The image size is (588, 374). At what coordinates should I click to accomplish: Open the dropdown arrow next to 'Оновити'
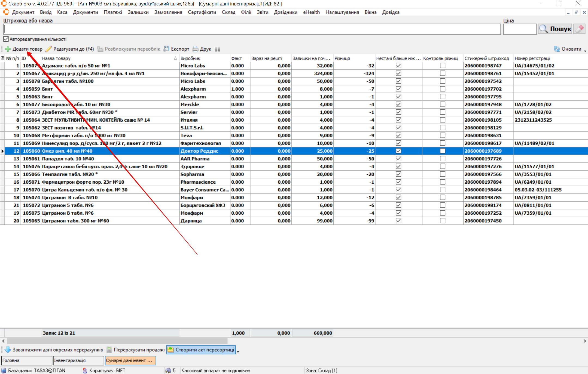tap(585, 51)
